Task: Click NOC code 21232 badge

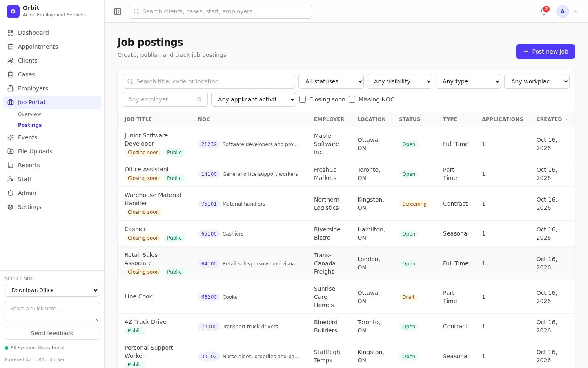Action: click(x=209, y=144)
